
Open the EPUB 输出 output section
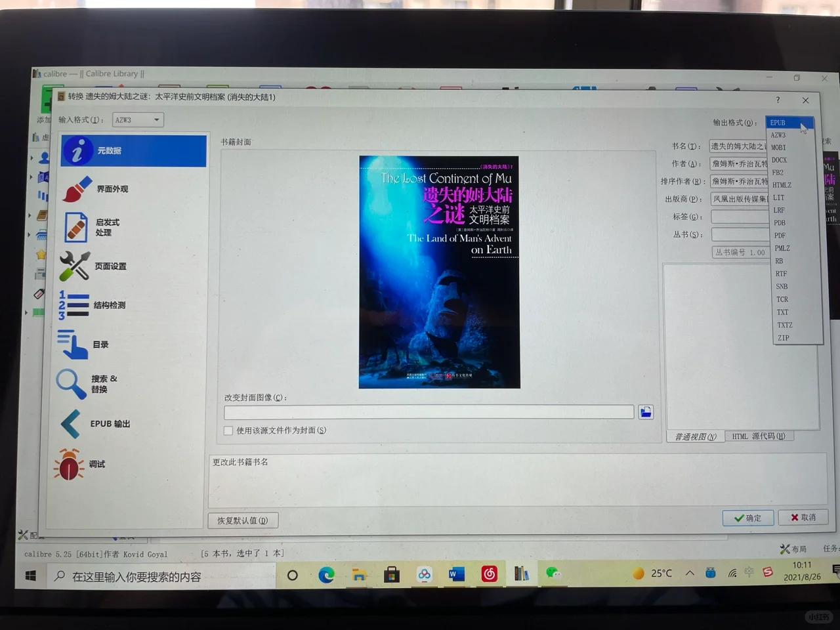pos(96,424)
